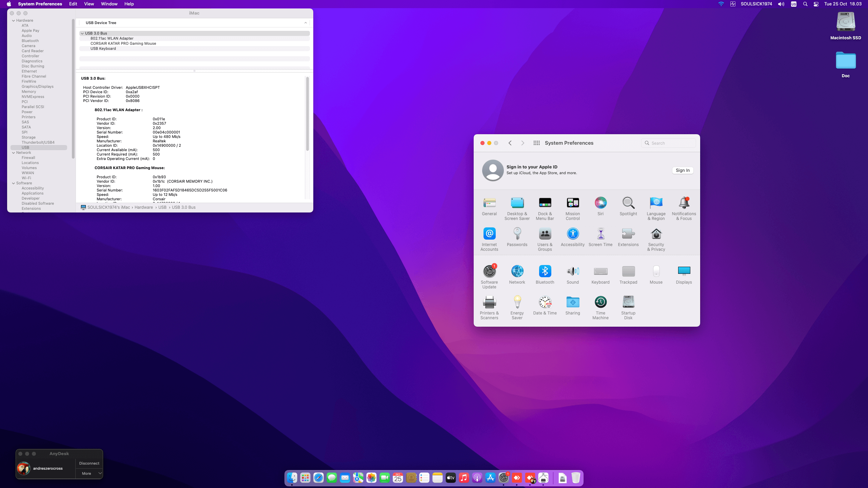Open Internet Accounts preferences
The image size is (868, 488).
click(489, 239)
